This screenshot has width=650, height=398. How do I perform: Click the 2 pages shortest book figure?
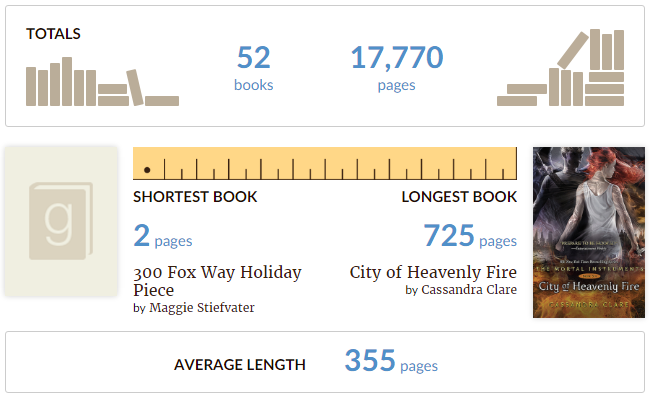[162, 235]
